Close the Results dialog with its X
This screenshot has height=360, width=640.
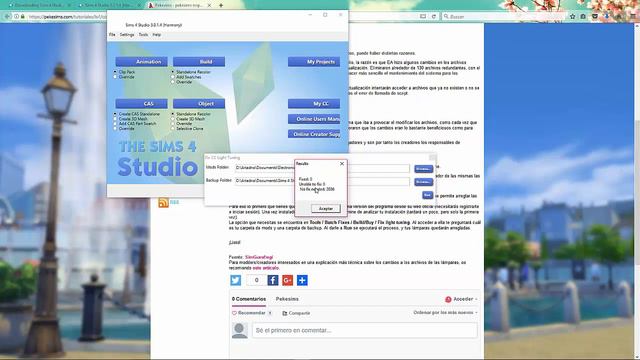[x=342, y=164]
